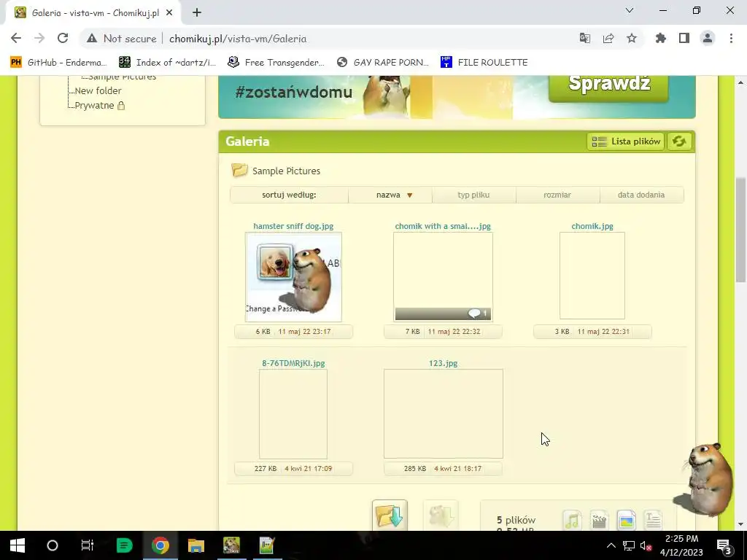Switch to Lista plików view

(625, 141)
